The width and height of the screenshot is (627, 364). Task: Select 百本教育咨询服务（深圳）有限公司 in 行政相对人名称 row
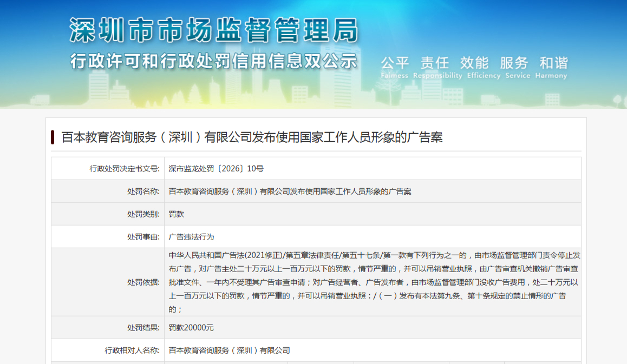coord(229,351)
